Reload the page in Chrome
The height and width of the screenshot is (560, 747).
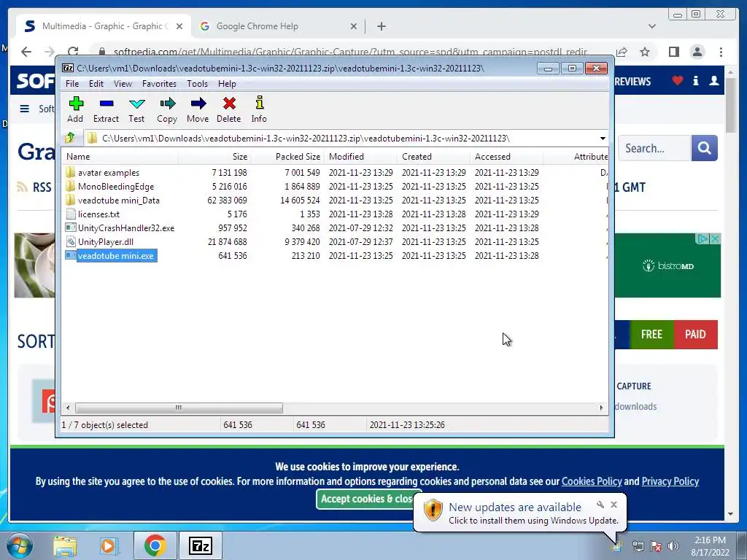73,52
